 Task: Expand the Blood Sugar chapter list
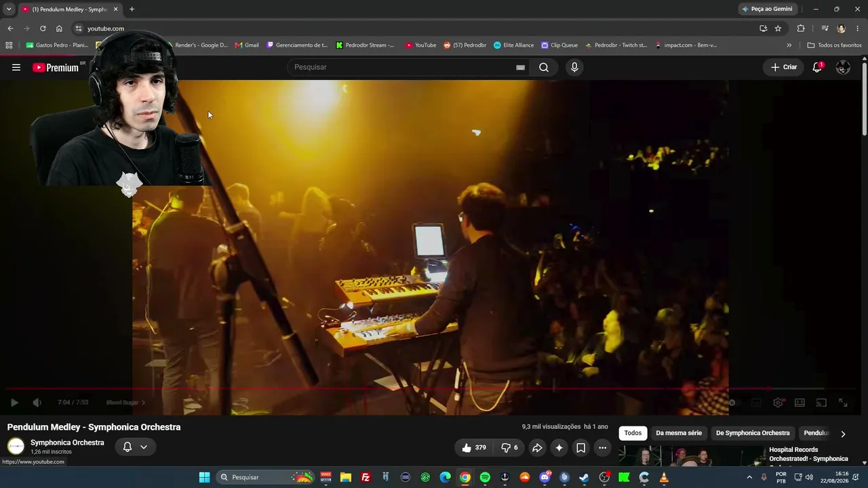pyautogui.click(x=125, y=403)
